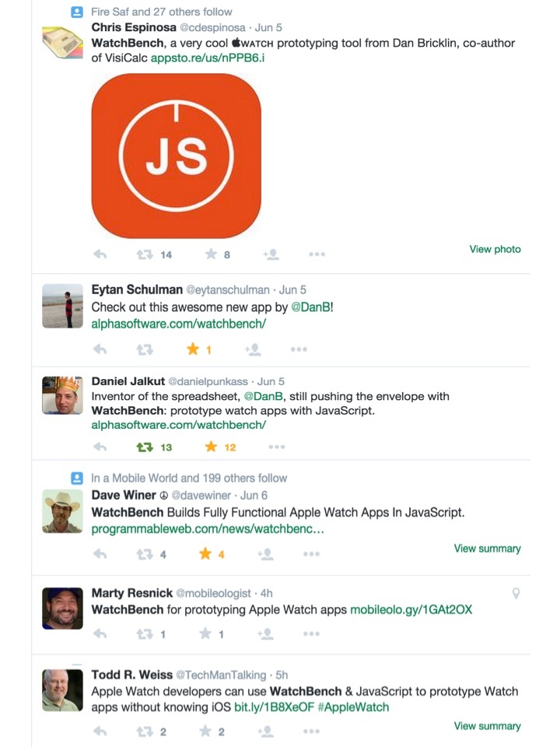Open Jun 6 timestamp on Dave Winer's tweet
This screenshot has width=560, height=747.
[254, 496]
